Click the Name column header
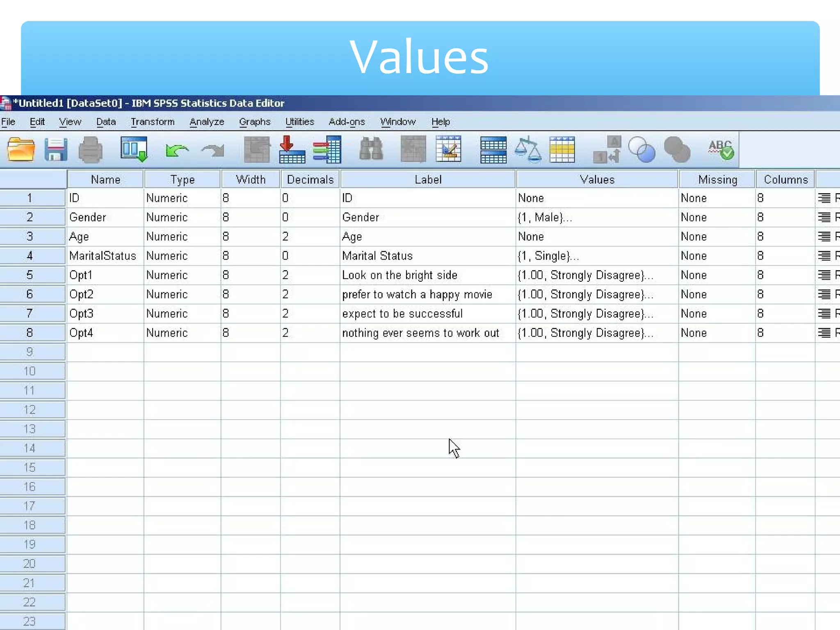The width and height of the screenshot is (840, 630). (105, 180)
